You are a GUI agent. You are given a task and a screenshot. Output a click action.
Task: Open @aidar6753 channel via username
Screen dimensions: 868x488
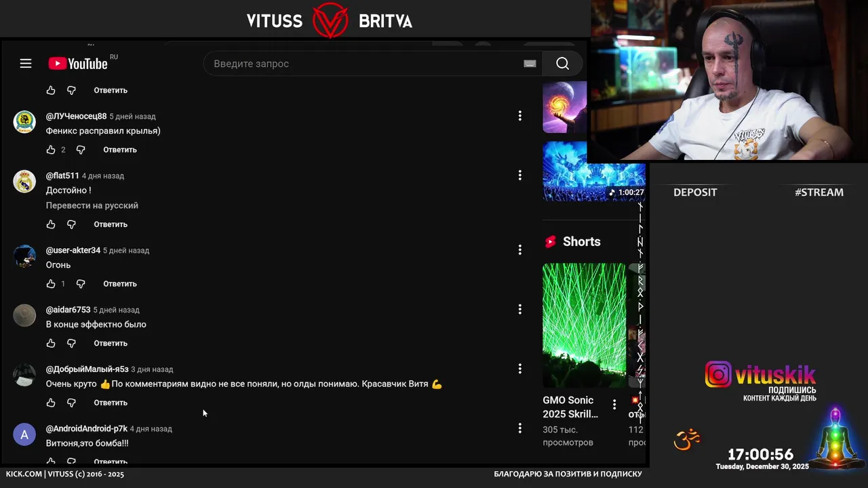(x=68, y=310)
